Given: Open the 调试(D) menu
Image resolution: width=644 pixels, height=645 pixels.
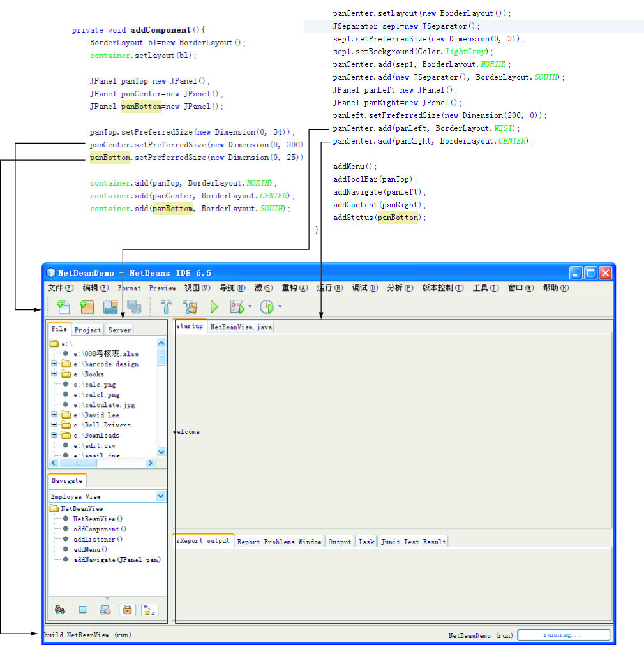Looking at the screenshot, I should [364, 288].
